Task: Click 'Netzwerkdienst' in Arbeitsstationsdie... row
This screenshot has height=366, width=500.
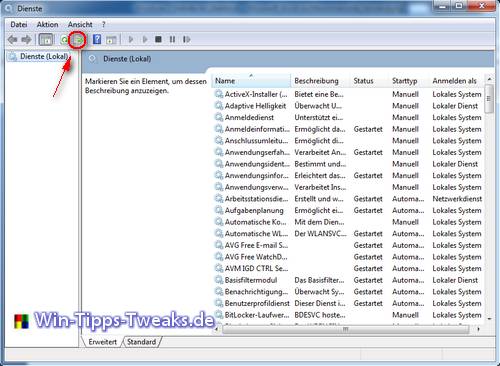Action: click(457, 199)
